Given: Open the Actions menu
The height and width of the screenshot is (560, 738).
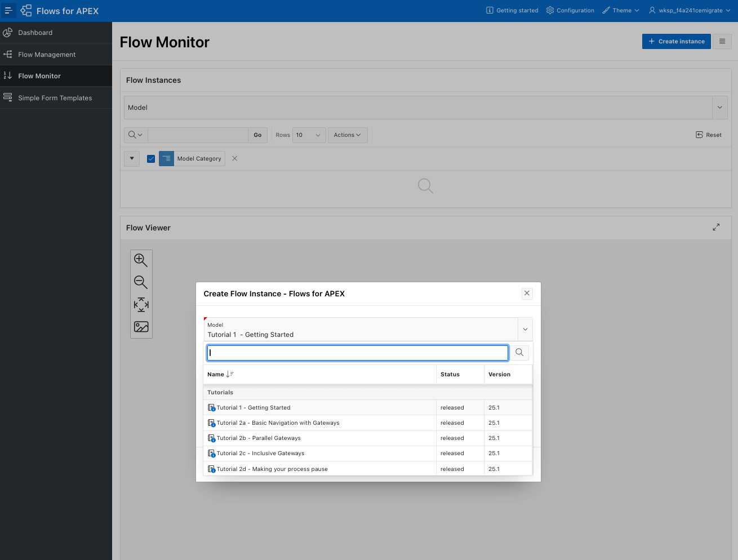Looking at the screenshot, I should coord(348,135).
